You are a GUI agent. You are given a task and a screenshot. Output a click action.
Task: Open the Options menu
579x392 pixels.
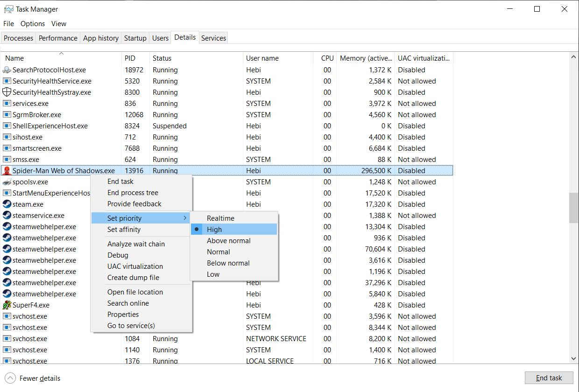coord(33,24)
